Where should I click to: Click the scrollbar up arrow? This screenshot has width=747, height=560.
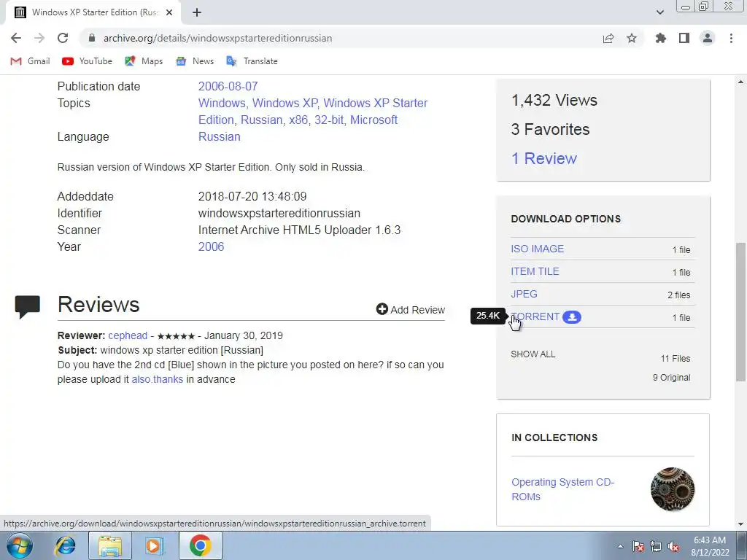(740, 82)
